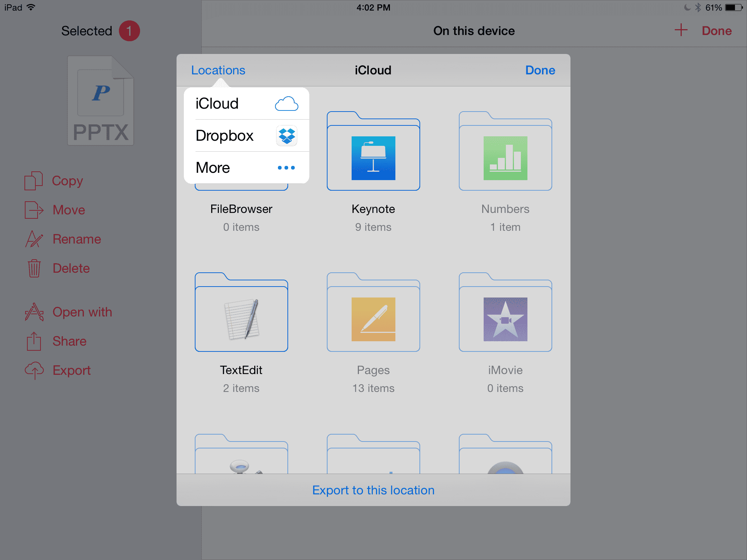Tap Export to this location
747x560 pixels.
click(373, 490)
